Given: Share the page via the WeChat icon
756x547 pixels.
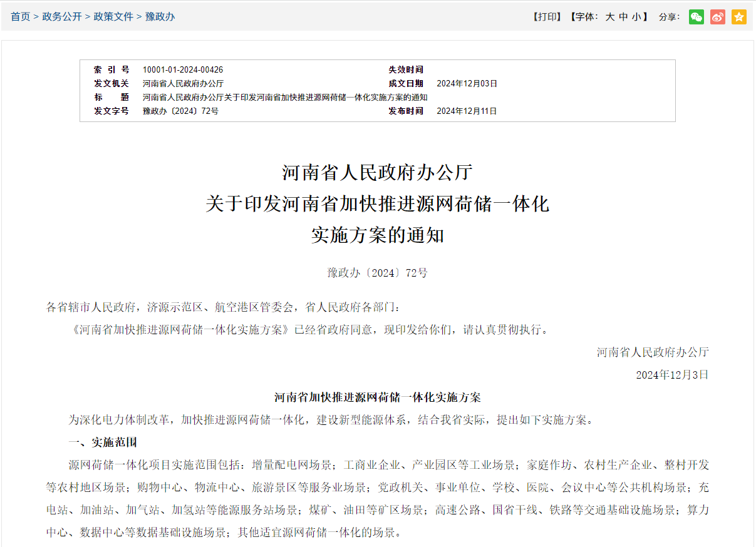Looking at the screenshot, I should click(696, 17).
